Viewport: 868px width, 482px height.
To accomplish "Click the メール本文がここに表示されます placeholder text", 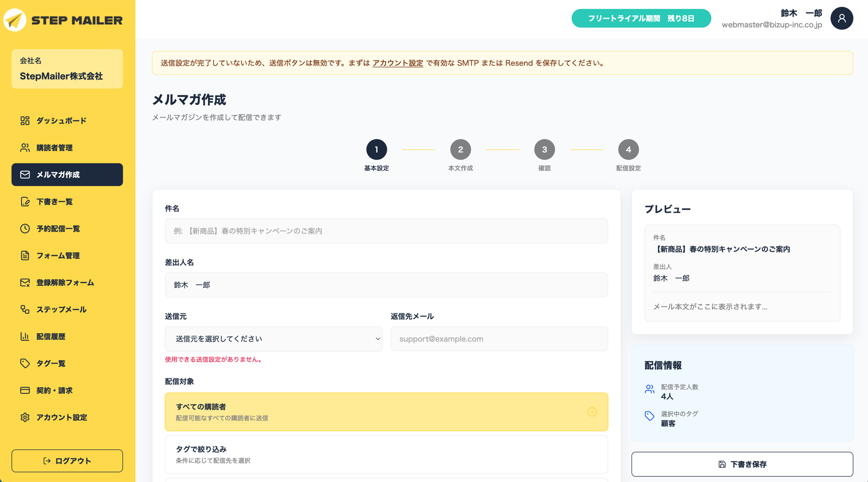I will point(710,307).
